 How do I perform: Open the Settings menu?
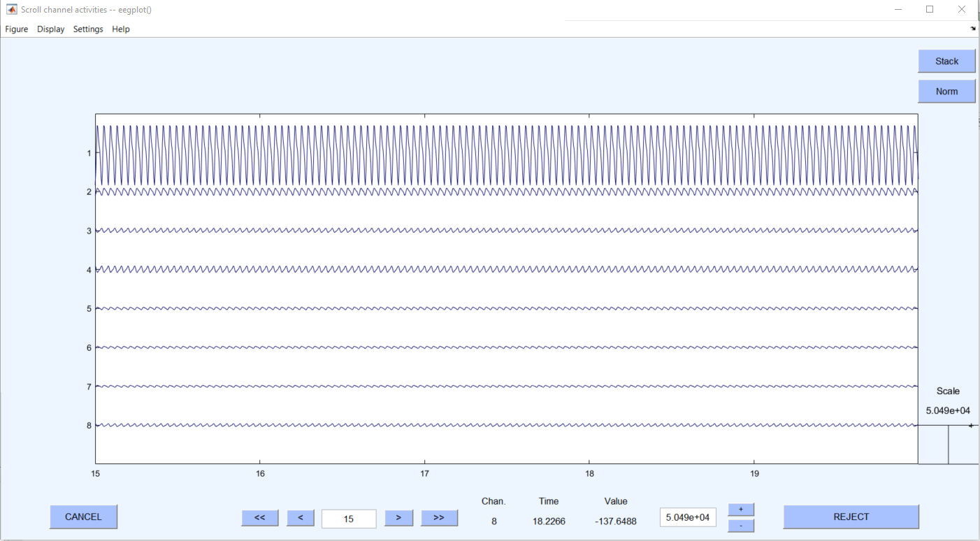88,29
